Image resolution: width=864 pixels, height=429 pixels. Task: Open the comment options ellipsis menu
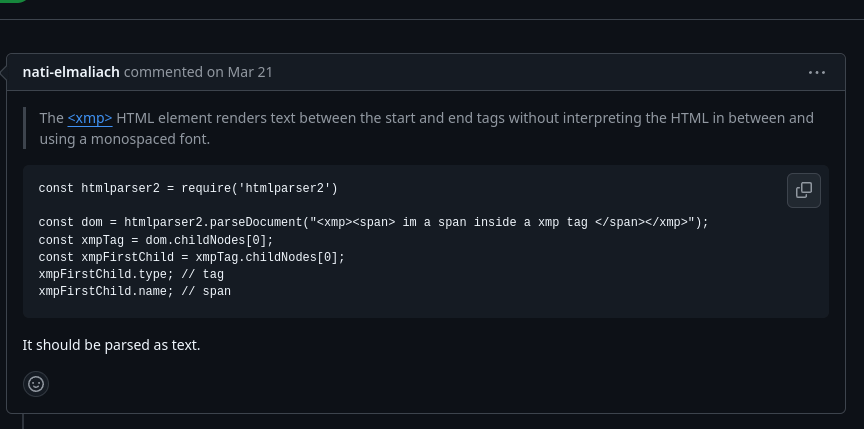coord(817,72)
